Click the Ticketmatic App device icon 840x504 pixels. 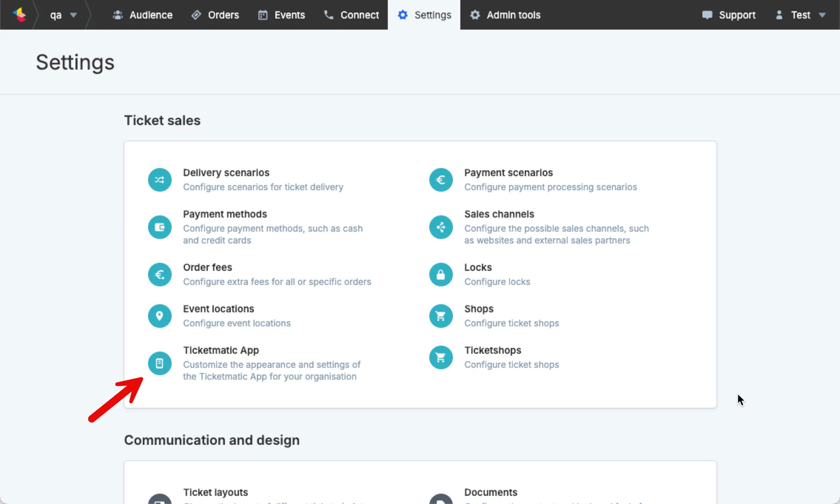click(159, 363)
